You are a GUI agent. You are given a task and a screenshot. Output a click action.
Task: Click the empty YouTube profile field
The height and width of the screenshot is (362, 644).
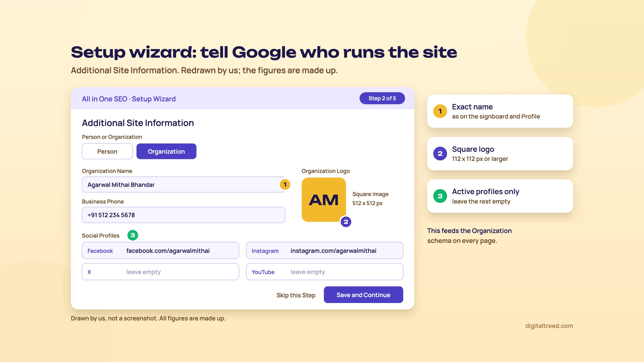tap(325, 272)
